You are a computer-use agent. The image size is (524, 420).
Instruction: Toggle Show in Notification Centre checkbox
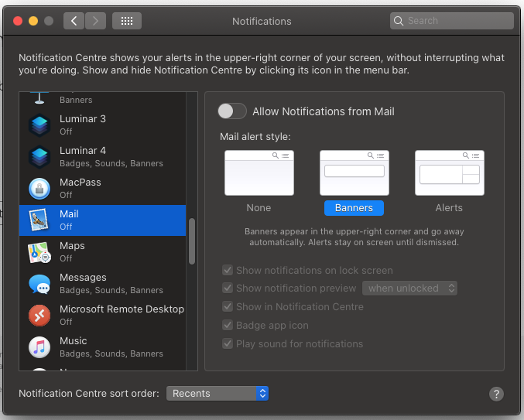click(228, 306)
